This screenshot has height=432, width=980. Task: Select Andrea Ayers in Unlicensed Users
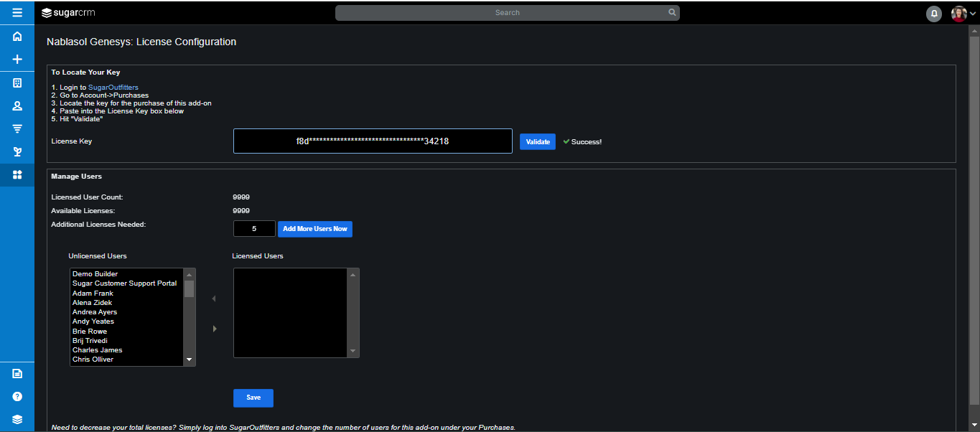tap(127, 312)
